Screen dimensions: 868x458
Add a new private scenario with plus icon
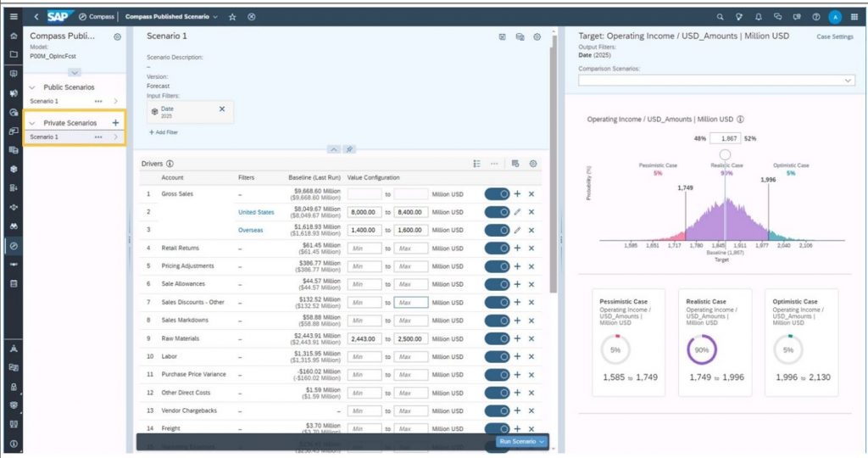point(115,123)
